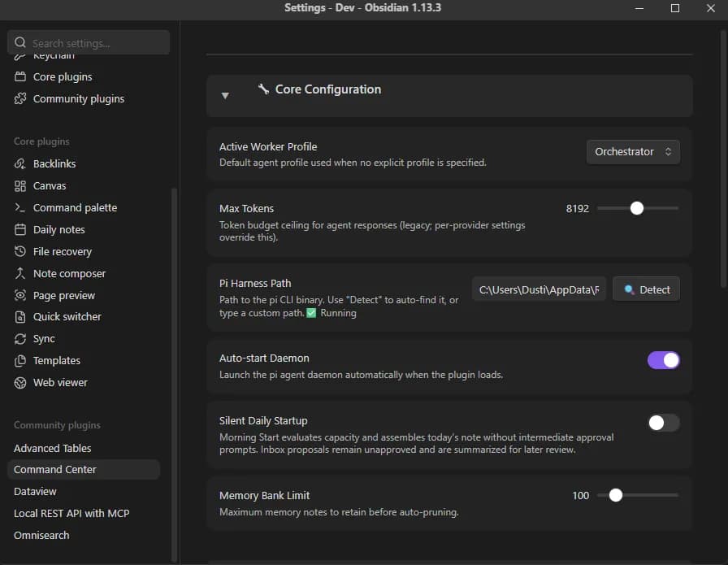728x565 pixels.
Task: Enable the Silent Daily Startup toggle
Action: click(x=664, y=423)
